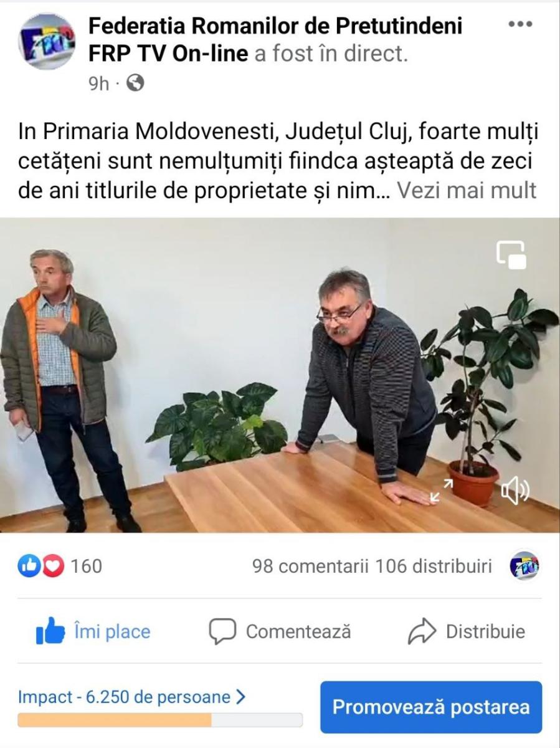Click the red heart reaction icon
Screen dimensions: 560x748
tap(52, 566)
